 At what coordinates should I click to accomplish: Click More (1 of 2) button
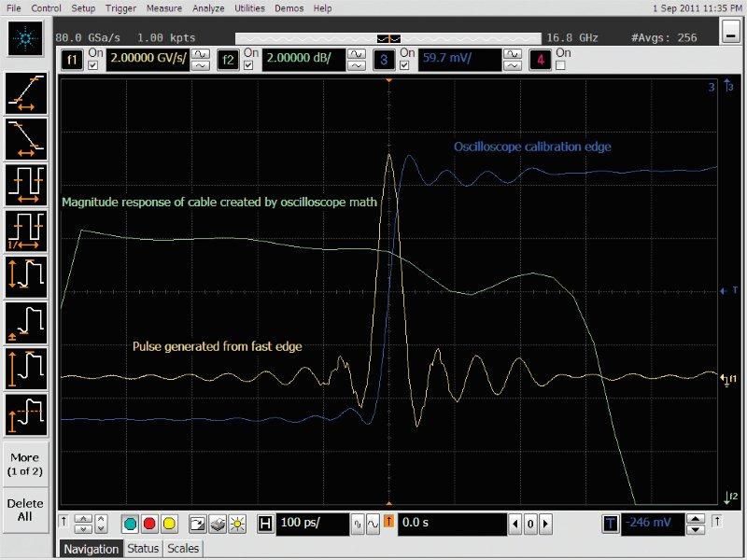click(x=26, y=465)
